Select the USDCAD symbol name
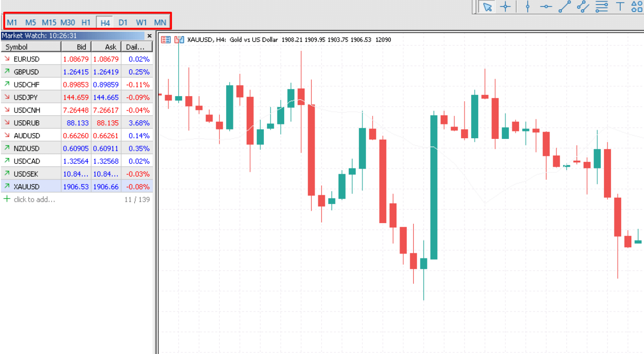Image resolution: width=644 pixels, height=354 pixels. tap(27, 161)
